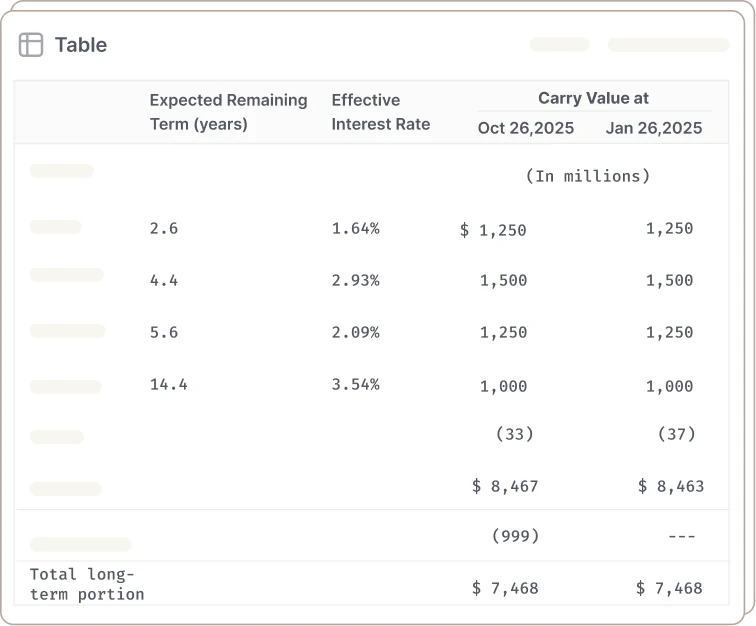
Task: Click the 2.93% interest rate cell
Action: (x=355, y=281)
